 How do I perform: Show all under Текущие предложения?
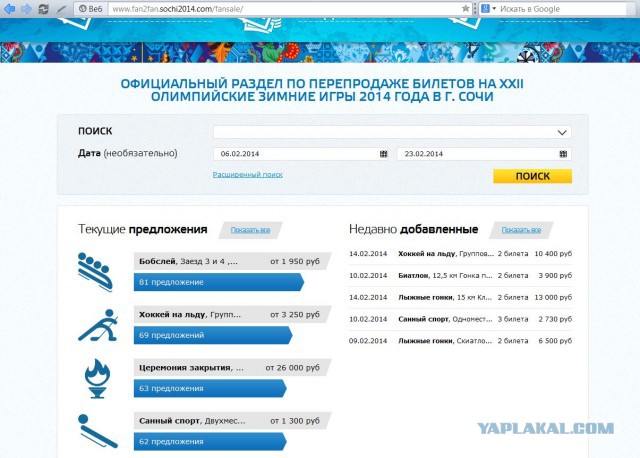pos(250,230)
